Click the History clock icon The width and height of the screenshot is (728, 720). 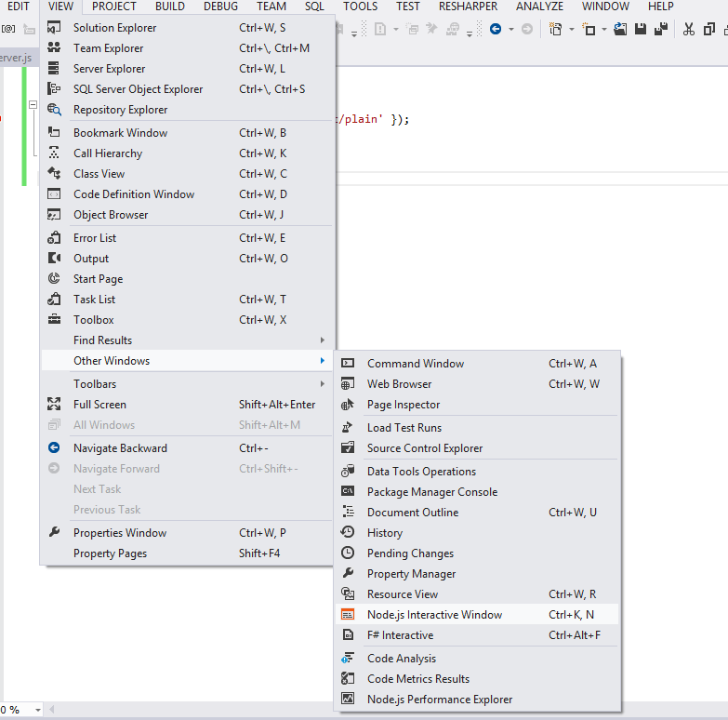tap(348, 533)
